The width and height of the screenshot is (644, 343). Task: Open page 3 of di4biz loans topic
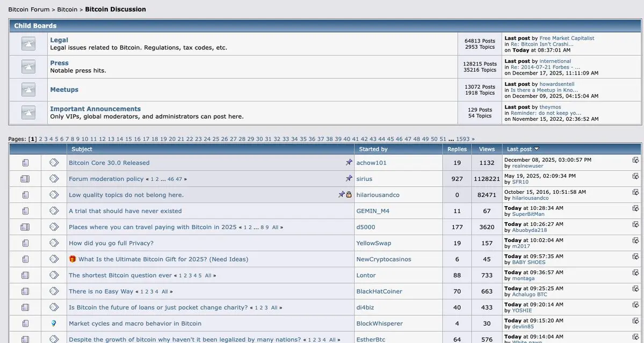(x=266, y=308)
